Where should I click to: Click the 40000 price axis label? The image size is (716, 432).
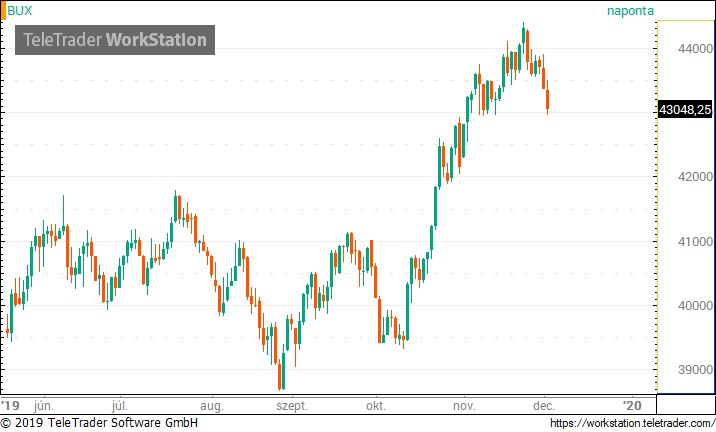click(x=695, y=306)
